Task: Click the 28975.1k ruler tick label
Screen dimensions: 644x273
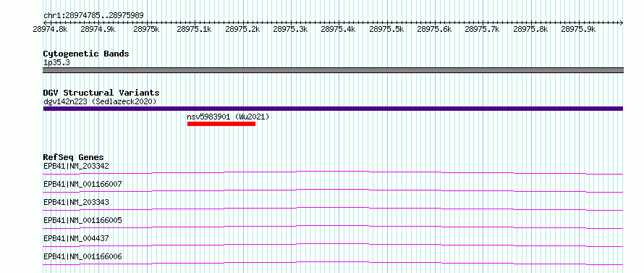Action: [x=194, y=29]
